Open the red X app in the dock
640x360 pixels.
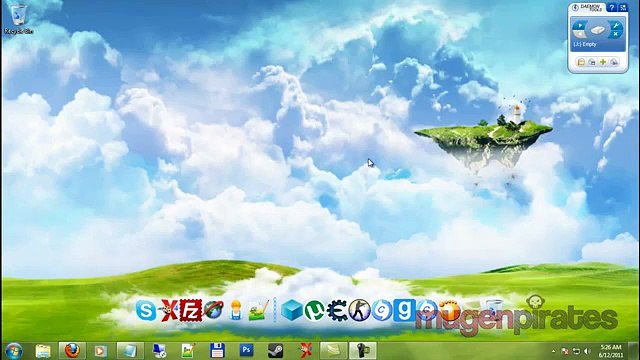[x=169, y=310]
